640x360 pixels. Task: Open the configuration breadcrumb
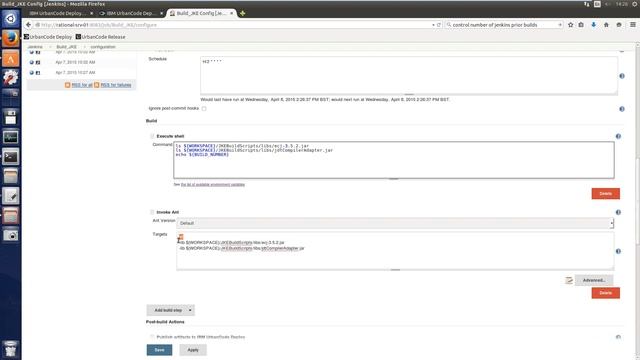tap(103, 47)
